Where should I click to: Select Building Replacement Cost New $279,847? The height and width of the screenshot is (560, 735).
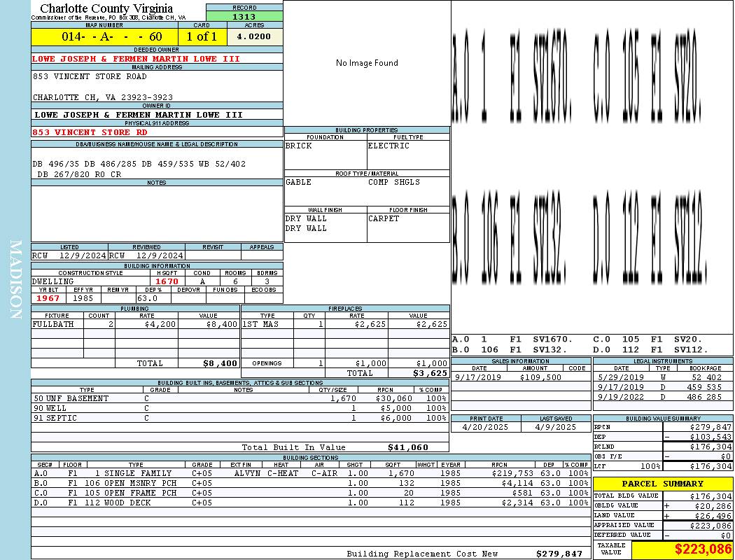pos(559,554)
